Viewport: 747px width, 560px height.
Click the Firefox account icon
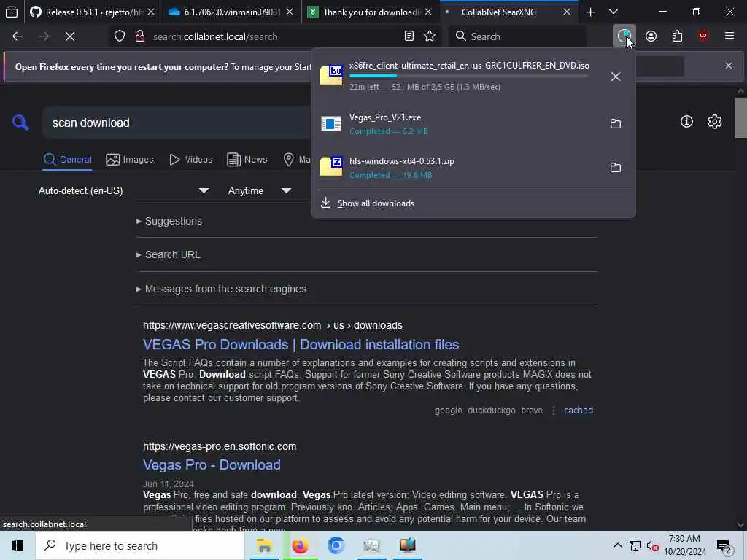[x=651, y=36]
